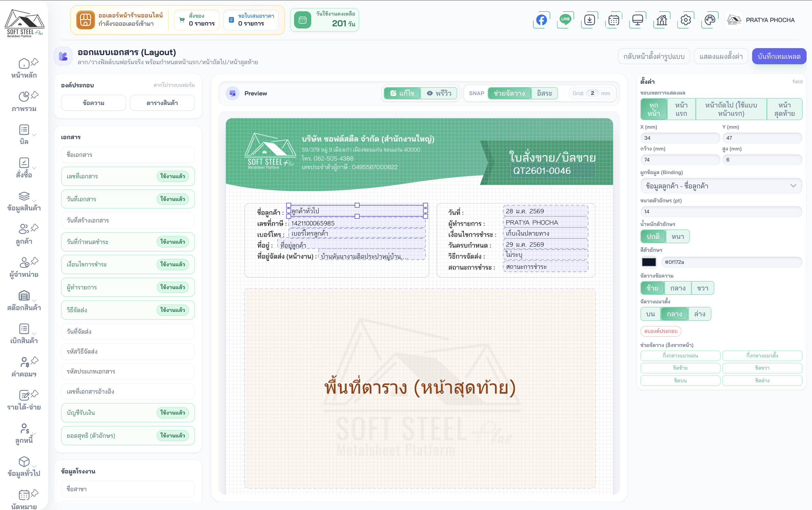Select the หน้าสุดท้าย display scope tab
This screenshot has width=812, height=510.
click(x=784, y=109)
